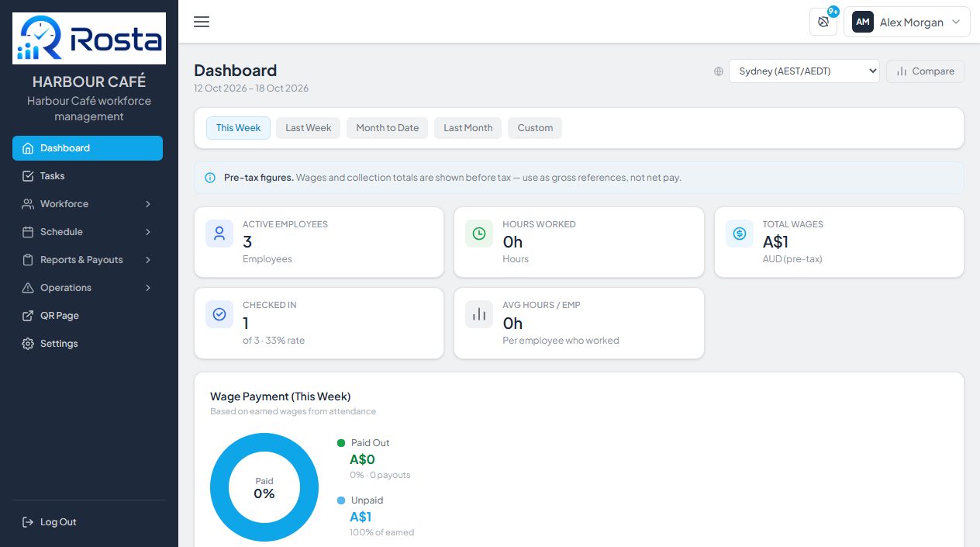
Task: Switch to Last Month range
Action: click(x=468, y=128)
